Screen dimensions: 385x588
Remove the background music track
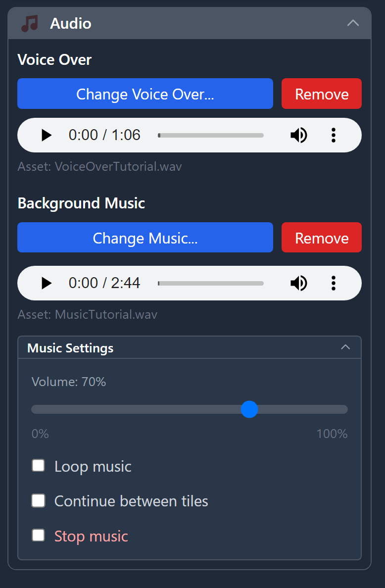click(321, 238)
